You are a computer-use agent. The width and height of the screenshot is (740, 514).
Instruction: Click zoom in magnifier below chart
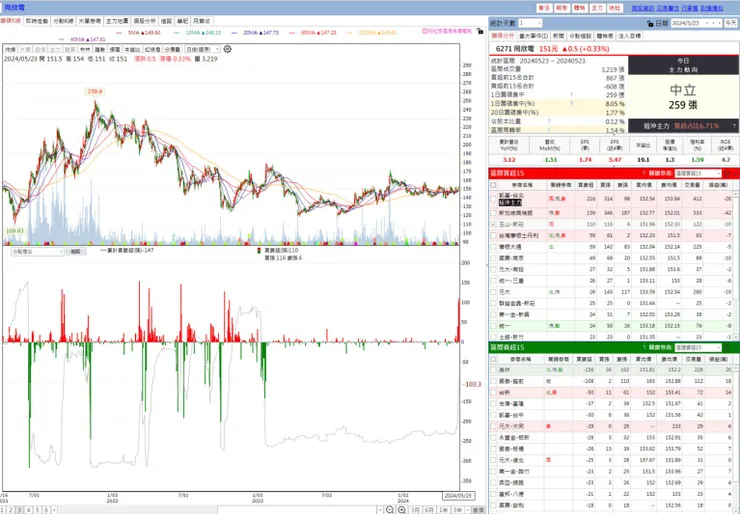(402, 510)
